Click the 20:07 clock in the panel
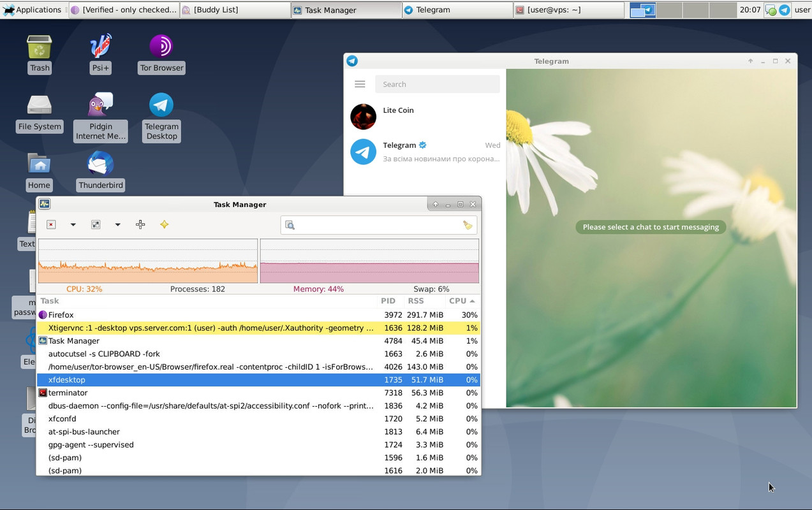This screenshot has width=812, height=510. coord(750,10)
